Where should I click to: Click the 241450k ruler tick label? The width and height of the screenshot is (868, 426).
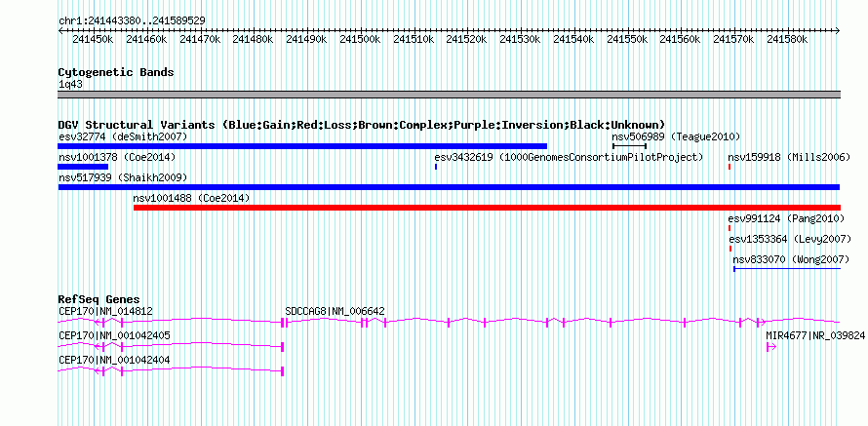click(93, 39)
